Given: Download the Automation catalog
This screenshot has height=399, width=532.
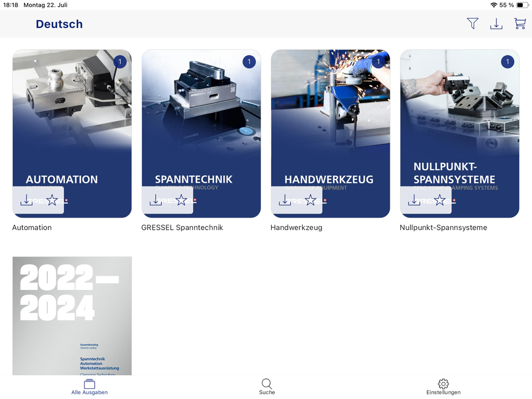Looking at the screenshot, I should click(x=27, y=200).
